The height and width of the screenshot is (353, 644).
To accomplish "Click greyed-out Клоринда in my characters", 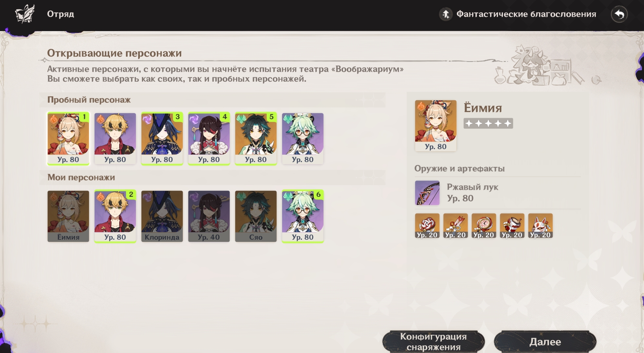I will click(x=162, y=216).
